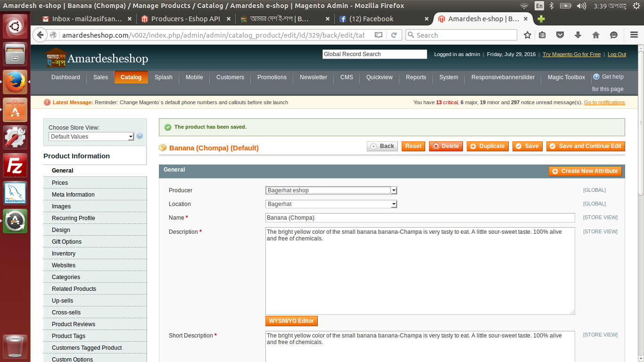Click the browser back arrow button
This screenshot has height=362, width=644.
pos(40,35)
